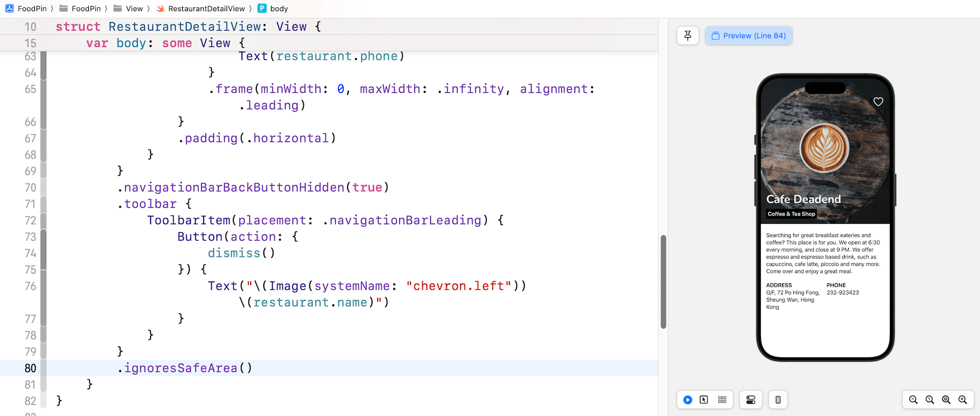Open preview device selection phone icon
This screenshot has width=980, height=416.
click(778, 400)
